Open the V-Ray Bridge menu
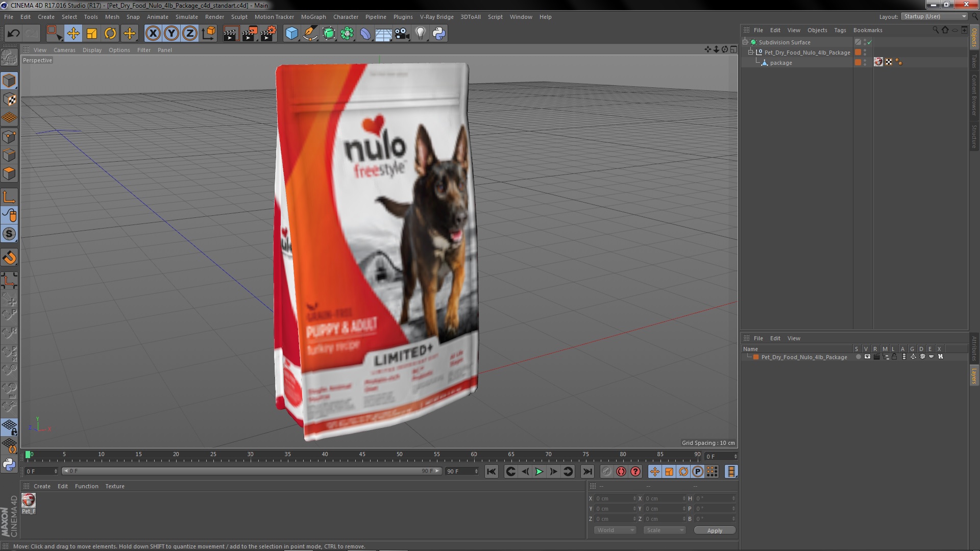Screen dimensions: 980x551 tap(436, 17)
